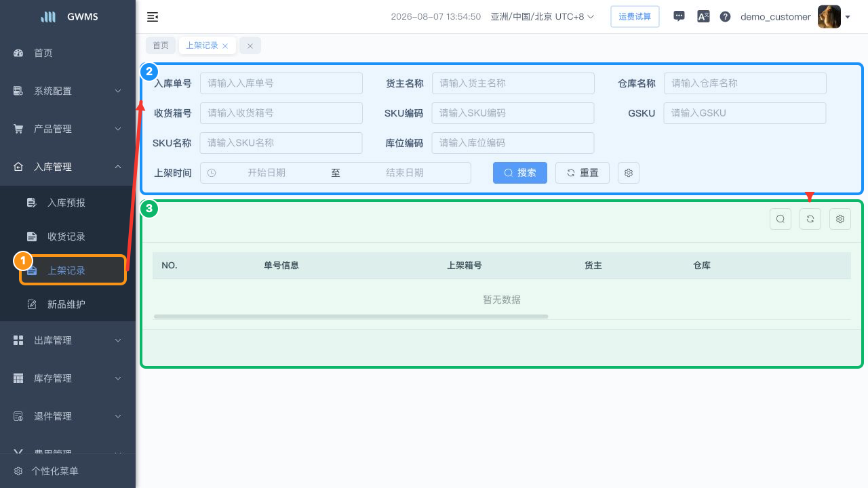Open 入库预报 submenu item
Viewport: 868px width, 488px height.
click(68, 203)
